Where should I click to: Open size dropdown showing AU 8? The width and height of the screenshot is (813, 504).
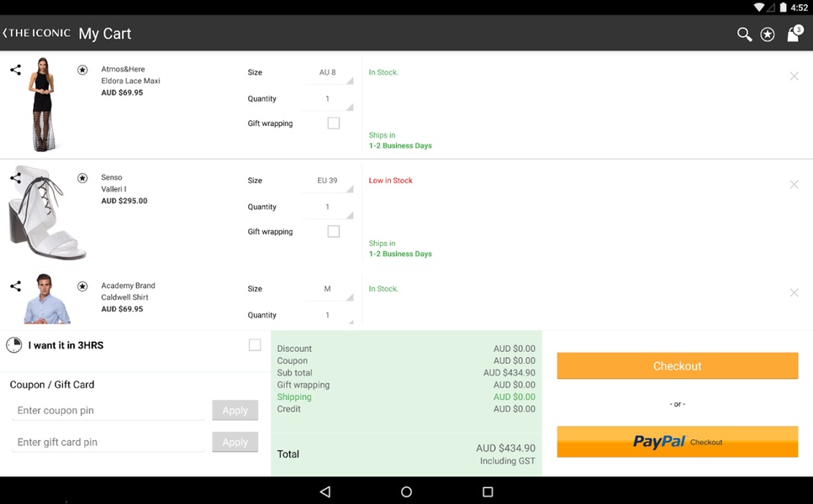(x=327, y=72)
